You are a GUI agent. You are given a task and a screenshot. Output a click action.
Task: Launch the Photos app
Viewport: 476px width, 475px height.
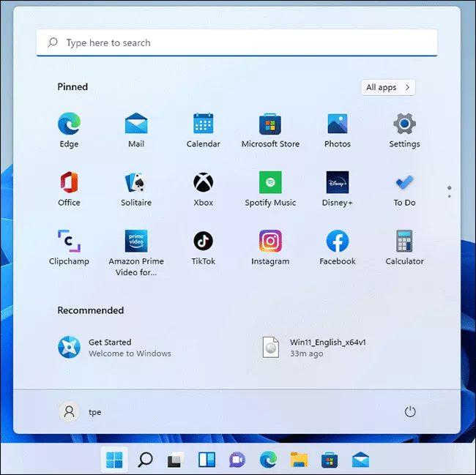click(338, 130)
